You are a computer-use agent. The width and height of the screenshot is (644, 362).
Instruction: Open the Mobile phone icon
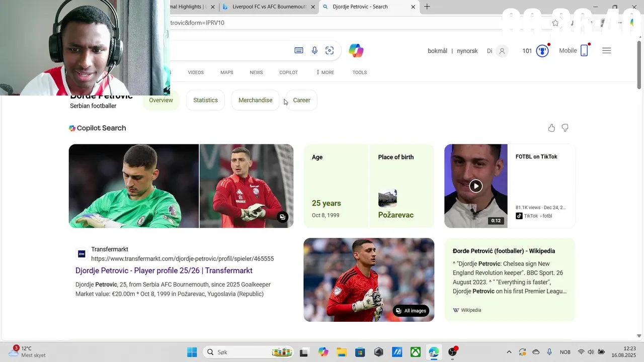pos(584,50)
